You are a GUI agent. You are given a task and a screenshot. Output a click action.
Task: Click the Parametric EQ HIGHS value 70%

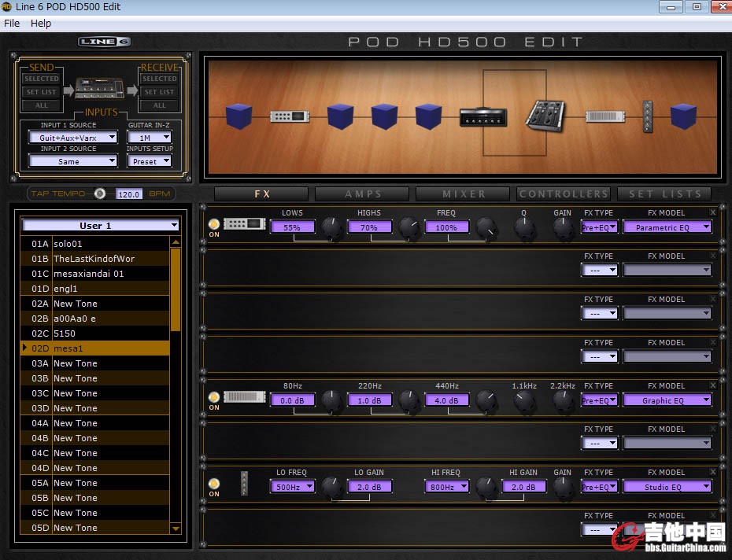coord(369,227)
